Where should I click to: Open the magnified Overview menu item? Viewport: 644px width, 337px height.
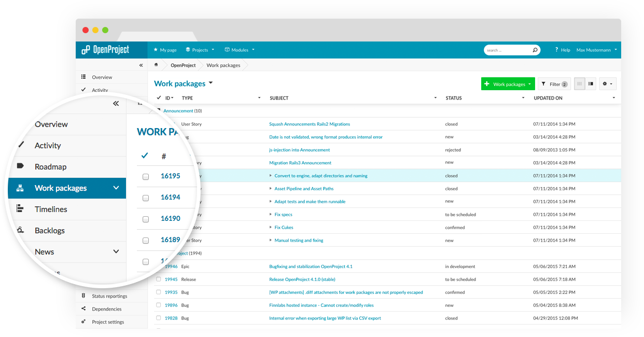click(51, 124)
